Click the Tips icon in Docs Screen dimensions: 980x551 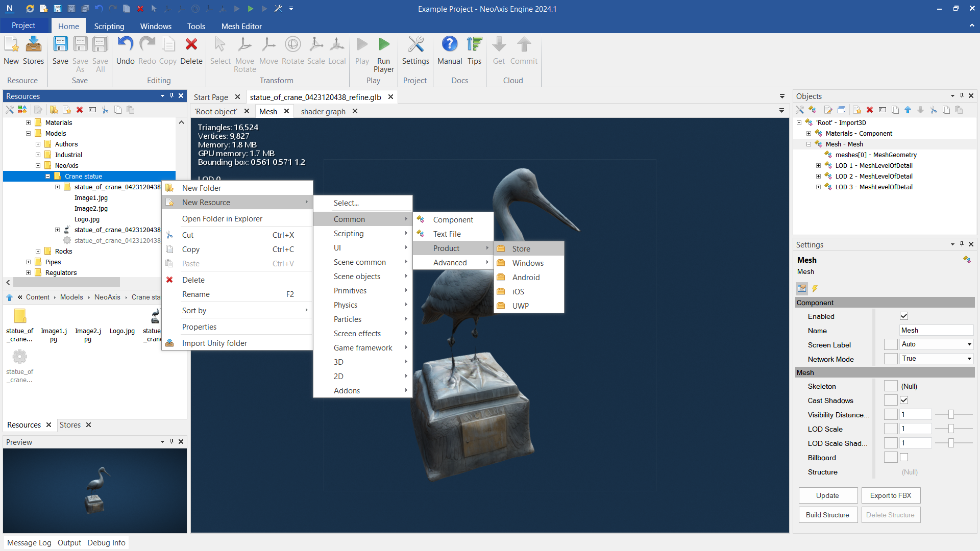point(474,45)
